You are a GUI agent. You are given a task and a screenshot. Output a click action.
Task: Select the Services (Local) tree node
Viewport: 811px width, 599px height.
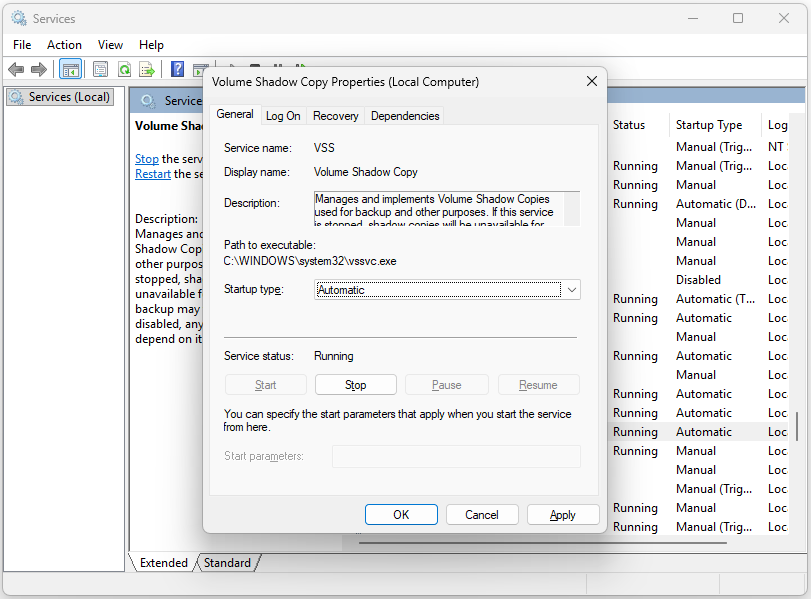click(x=59, y=97)
